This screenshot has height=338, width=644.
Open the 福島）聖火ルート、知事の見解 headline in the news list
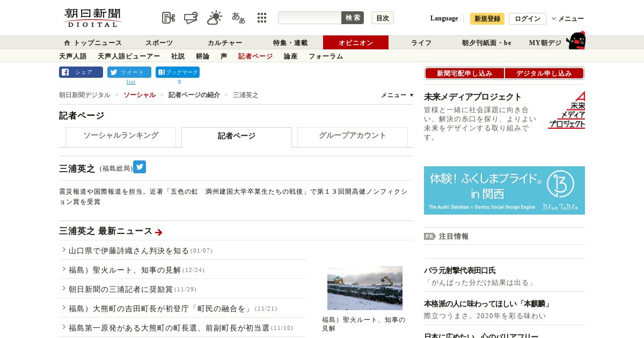(125, 270)
